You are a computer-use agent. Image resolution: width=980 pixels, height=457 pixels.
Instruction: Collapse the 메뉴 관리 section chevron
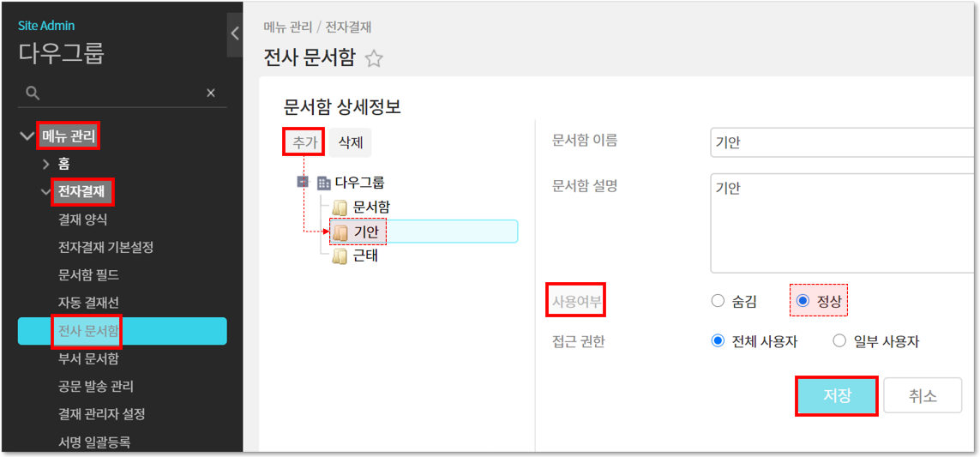[x=27, y=135]
